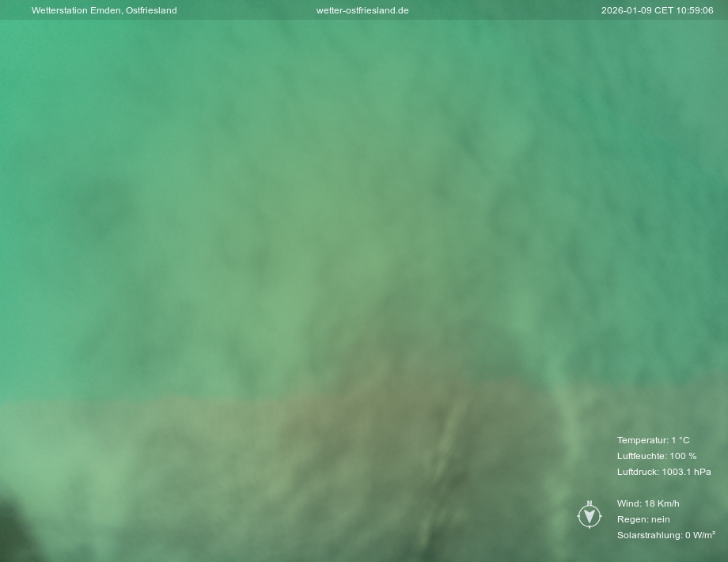Select the 0 W/m² solar radiation value

[700, 535]
